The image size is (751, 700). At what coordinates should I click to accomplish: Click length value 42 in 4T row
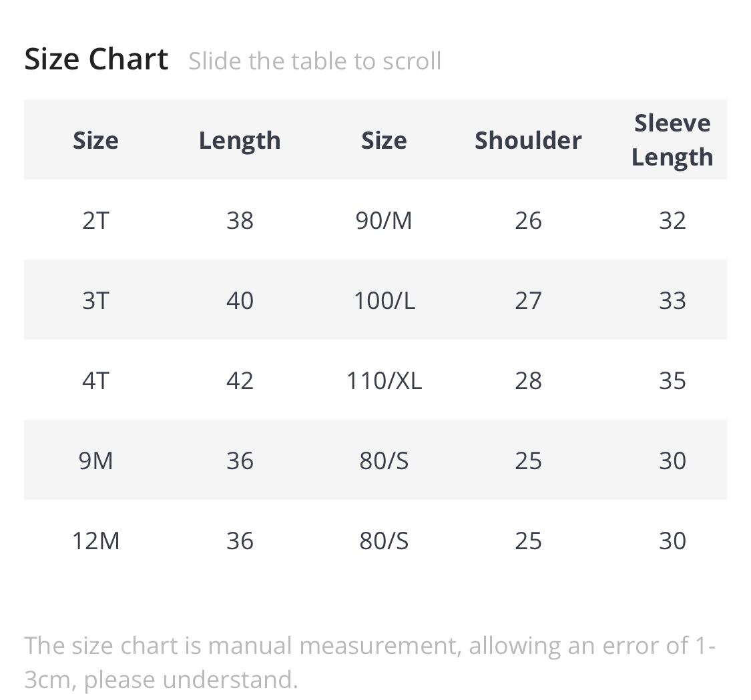240,380
